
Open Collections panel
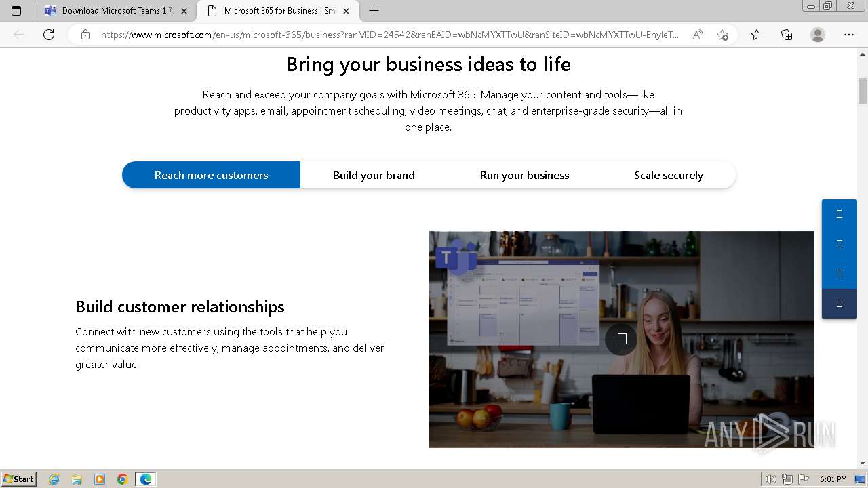click(787, 35)
